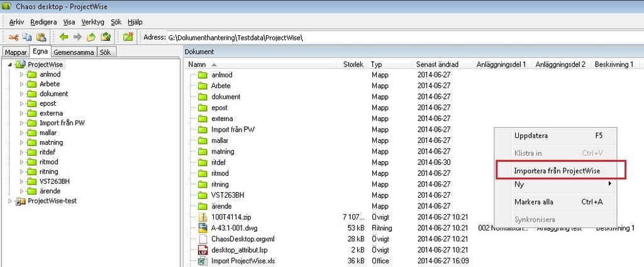Click the desktop_attribut.lsp LSP icon
Image resolution: width=644 pixels, height=267 pixels.
pos(203,250)
